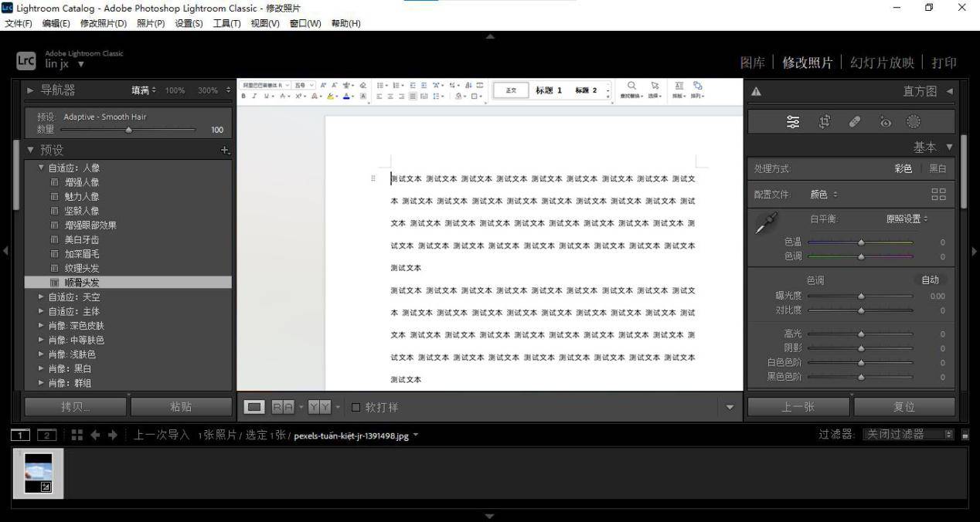Switch to main window display 1
Viewport: 980px width, 522px height.
click(x=21, y=435)
